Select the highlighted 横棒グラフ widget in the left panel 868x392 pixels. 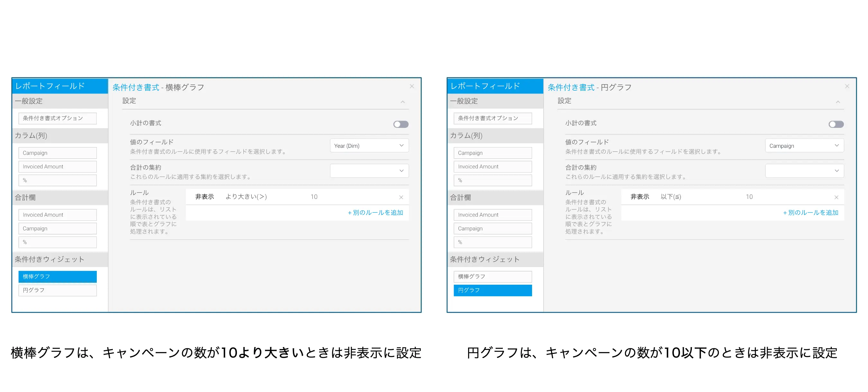tap(57, 276)
